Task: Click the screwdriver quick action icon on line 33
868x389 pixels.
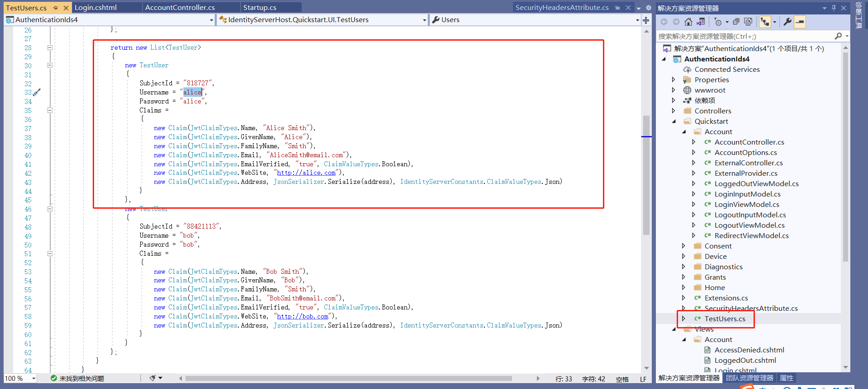Action: [x=37, y=92]
